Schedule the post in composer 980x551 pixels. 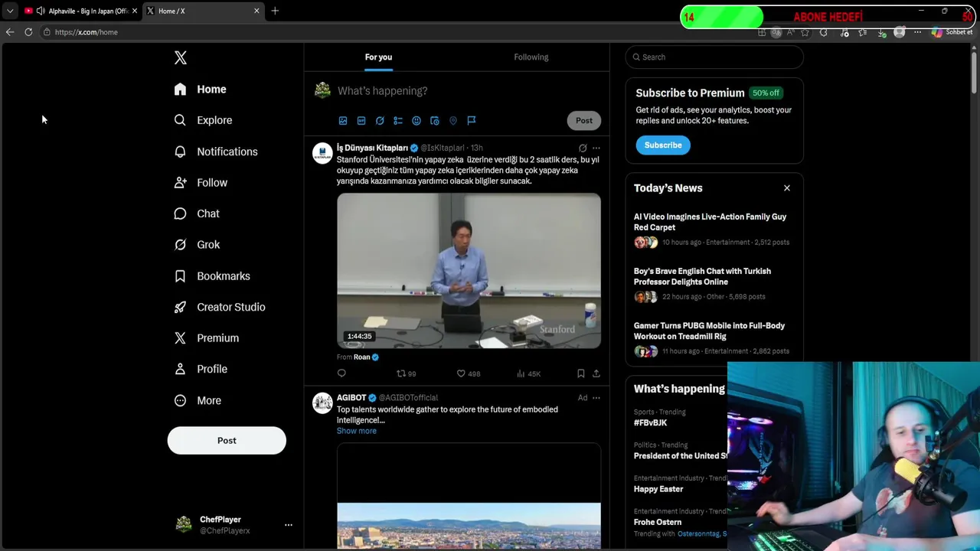tap(435, 121)
